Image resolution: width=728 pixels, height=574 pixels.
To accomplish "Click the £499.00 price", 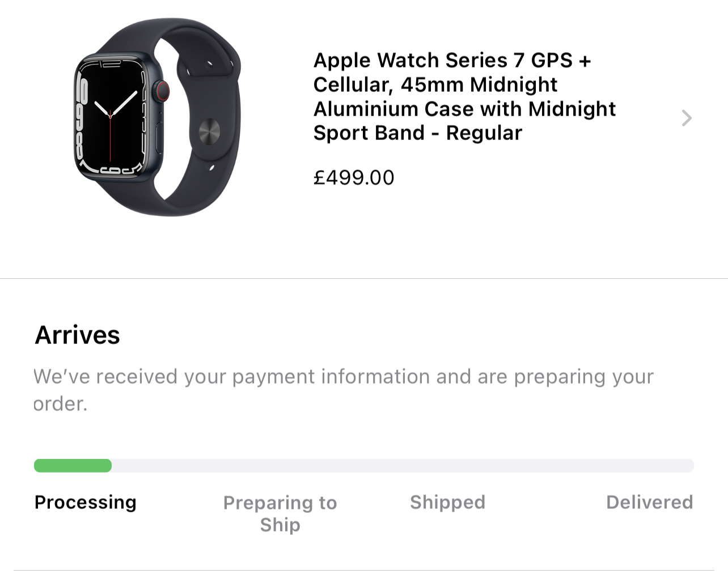I will click(x=354, y=178).
